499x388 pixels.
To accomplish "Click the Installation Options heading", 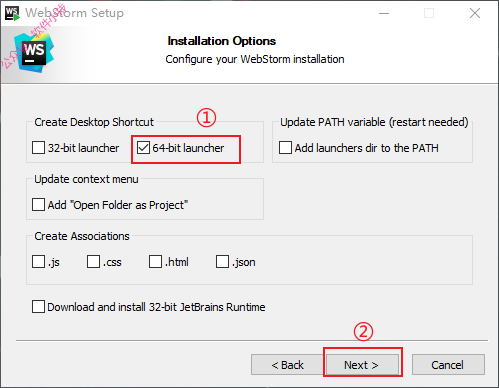I will pyautogui.click(x=222, y=41).
